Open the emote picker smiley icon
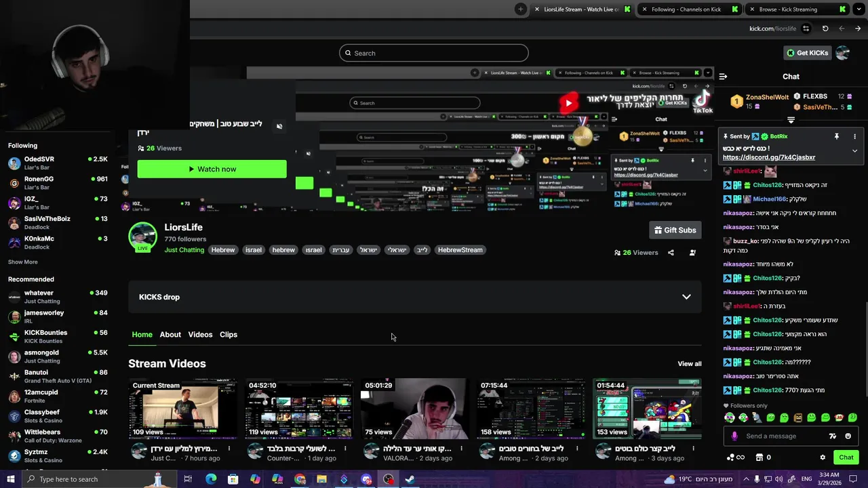This screenshot has height=488, width=868. click(x=848, y=436)
